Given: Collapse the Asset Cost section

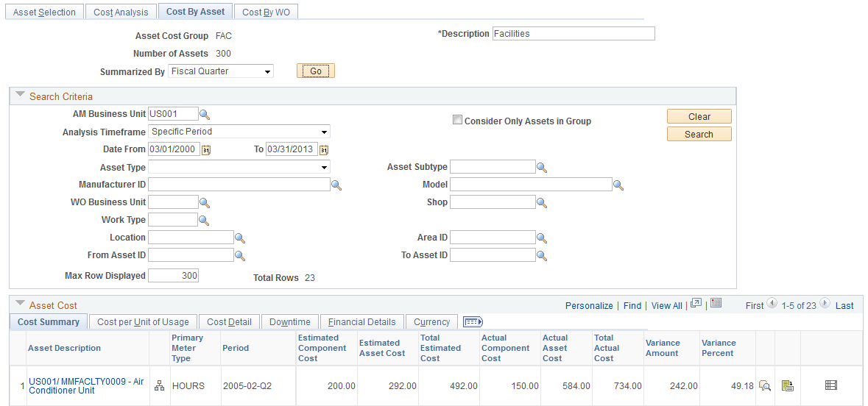Looking at the screenshot, I should coord(21,304).
